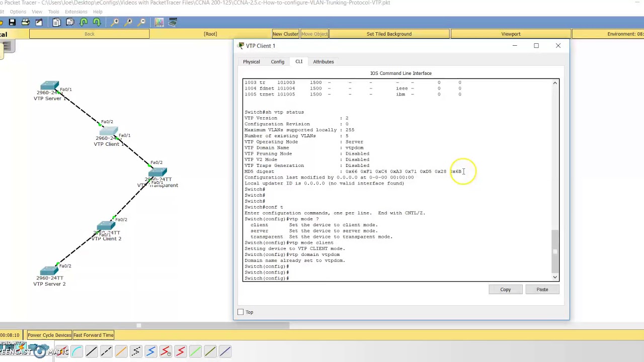Switch to the Config tab of VTP Client 1
The width and height of the screenshot is (644, 362).
click(x=277, y=61)
